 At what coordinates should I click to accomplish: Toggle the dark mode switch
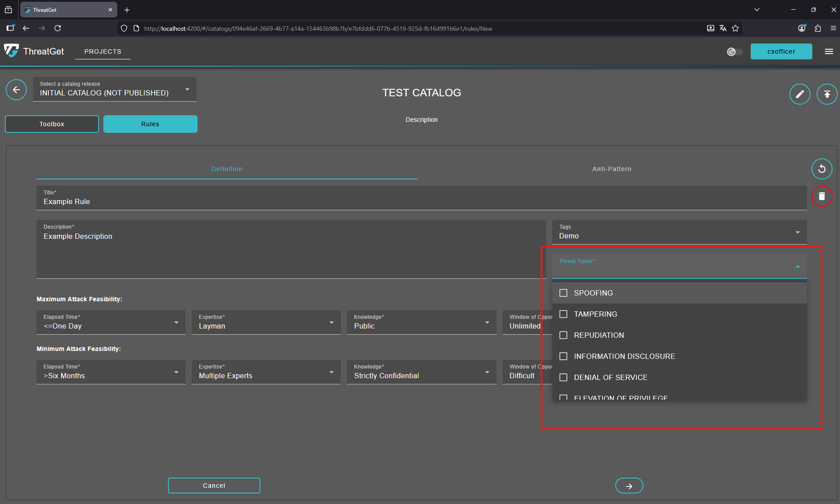(734, 52)
